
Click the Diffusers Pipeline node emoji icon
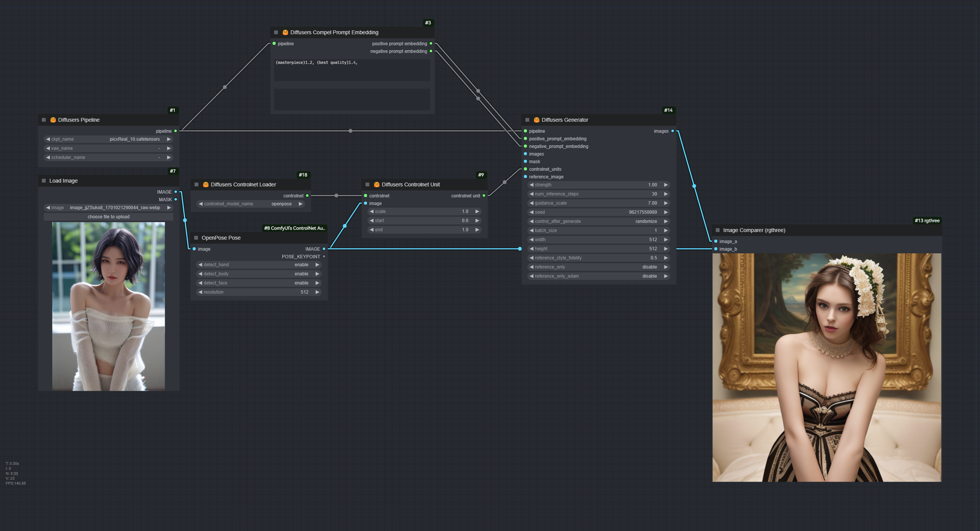[53, 120]
